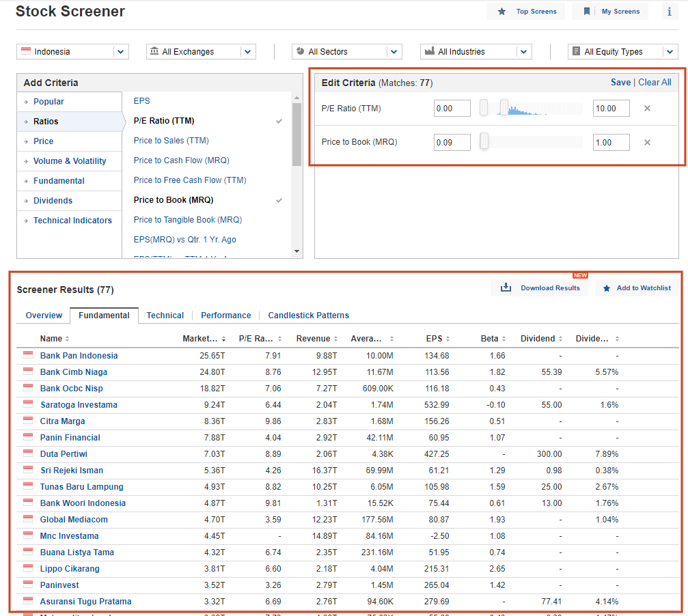Uncheck Price to Book (MRQ) in ratios list
The height and width of the screenshot is (616, 688).
click(279, 200)
